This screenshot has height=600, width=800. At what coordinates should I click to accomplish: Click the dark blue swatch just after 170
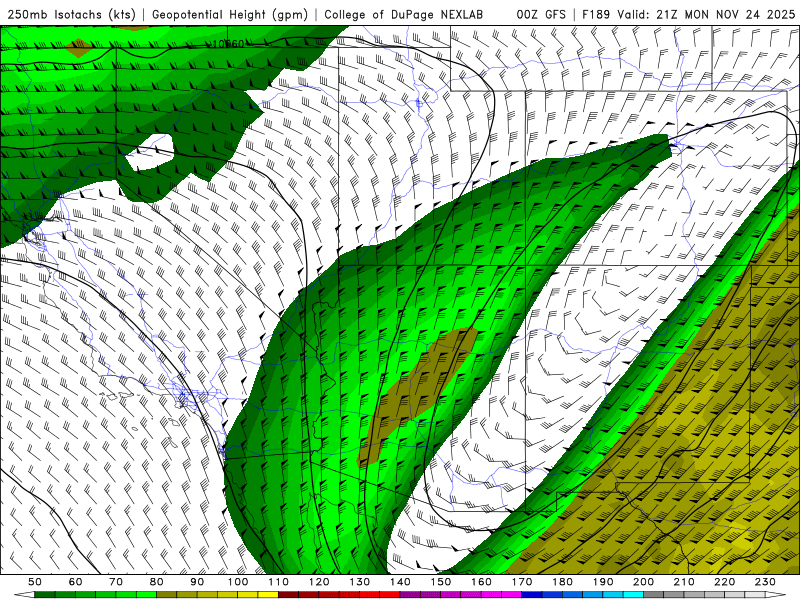pos(532,595)
